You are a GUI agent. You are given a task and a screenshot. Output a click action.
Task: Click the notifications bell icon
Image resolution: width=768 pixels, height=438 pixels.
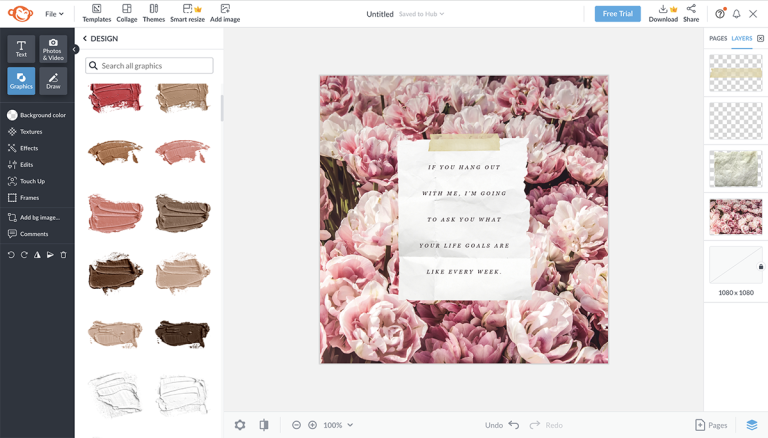point(736,14)
